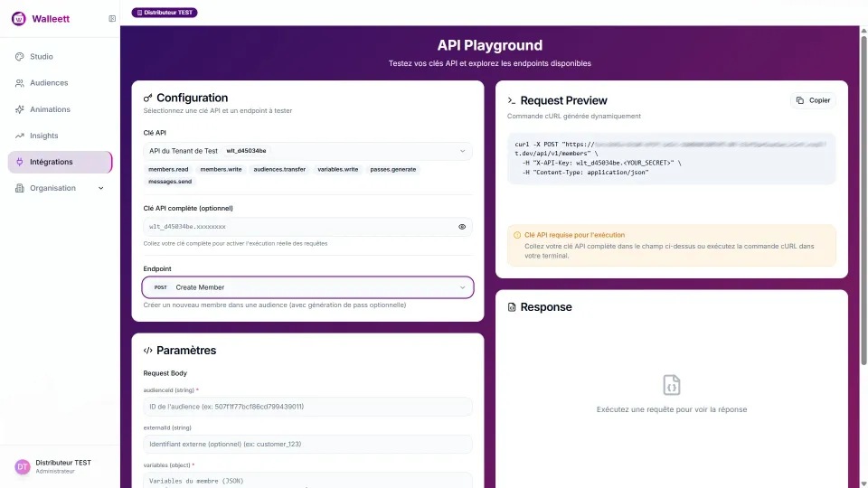Click the Distributeur TEST tenant badge
The width and height of the screenshot is (868, 488).
pyautogui.click(x=165, y=13)
